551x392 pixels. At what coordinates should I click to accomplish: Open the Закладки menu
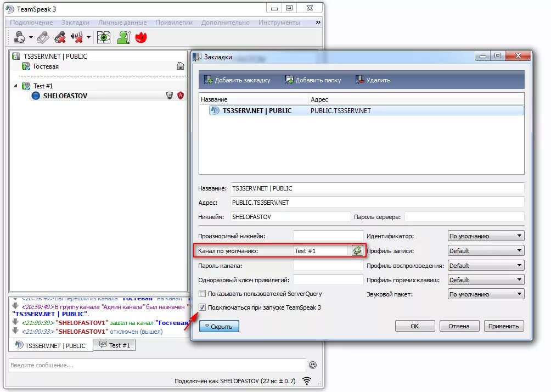[x=75, y=23]
